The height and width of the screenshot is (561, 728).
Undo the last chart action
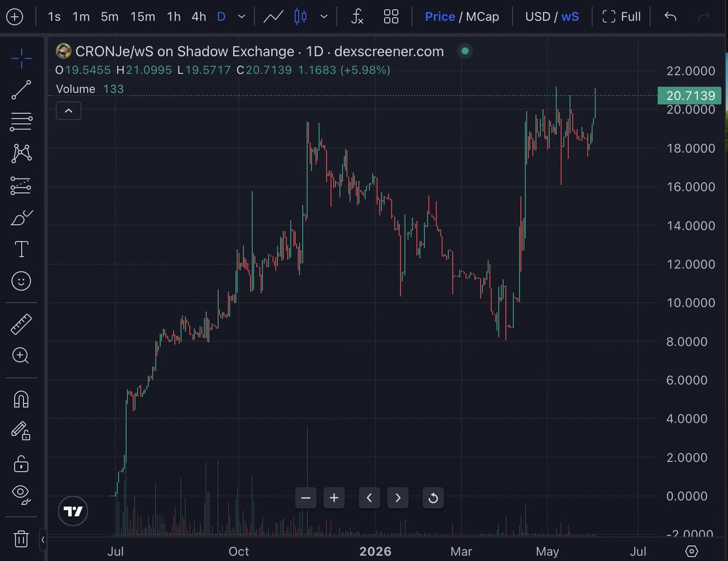[x=670, y=17]
